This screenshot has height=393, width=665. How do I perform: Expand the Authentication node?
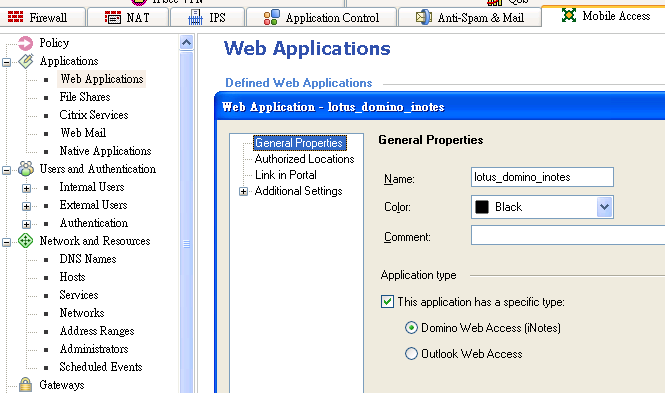pos(26,224)
